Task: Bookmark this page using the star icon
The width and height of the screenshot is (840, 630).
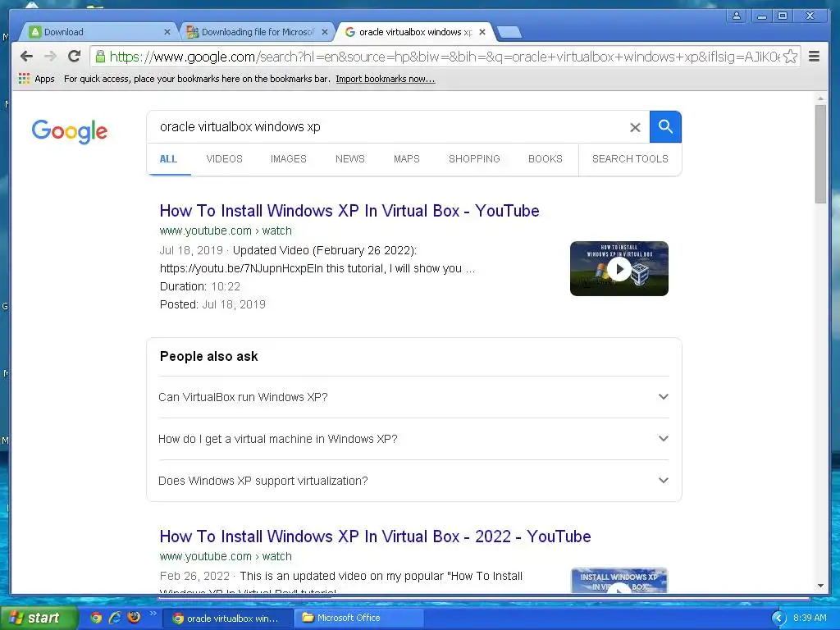Action: pos(790,57)
